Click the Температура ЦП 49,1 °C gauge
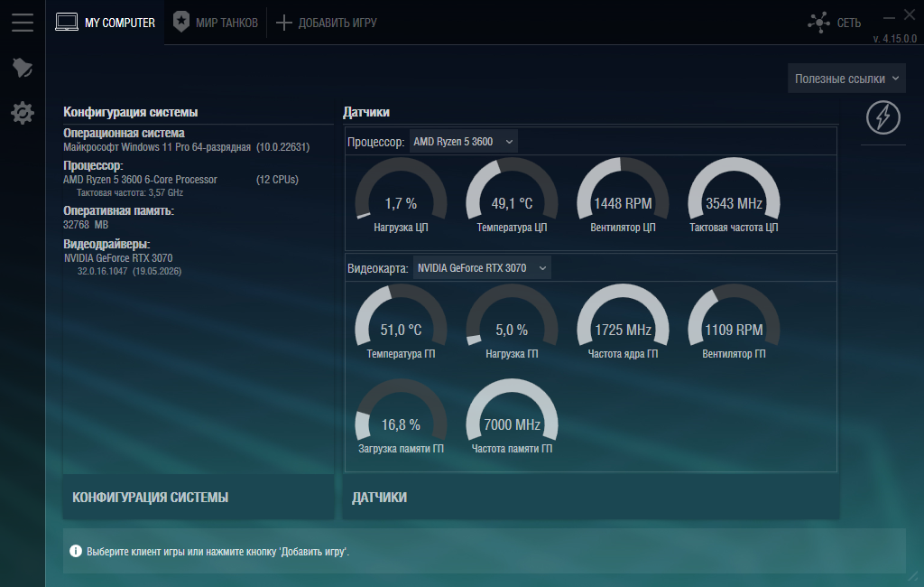The image size is (924, 587). (512, 195)
